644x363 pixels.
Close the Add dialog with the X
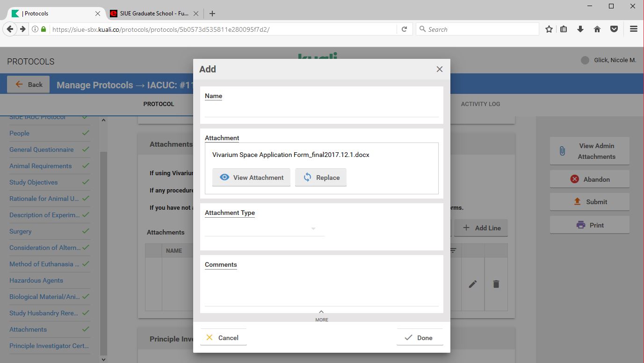[439, 69]
